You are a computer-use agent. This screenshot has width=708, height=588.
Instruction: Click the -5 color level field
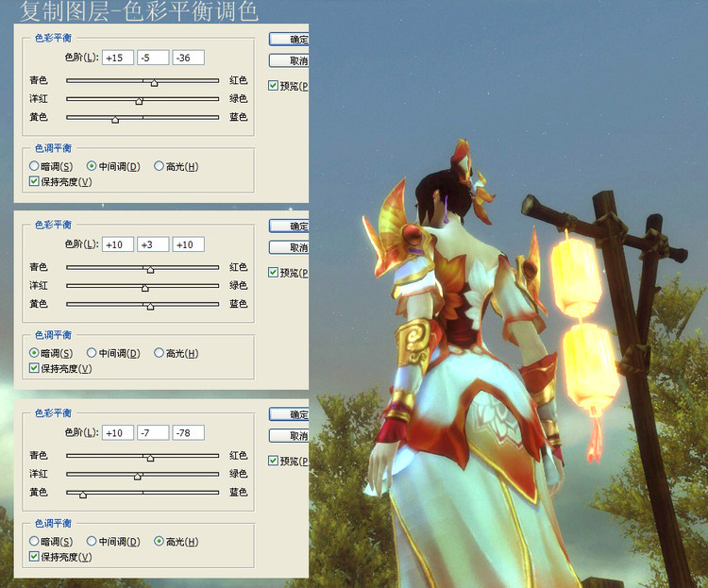[153, 58]
